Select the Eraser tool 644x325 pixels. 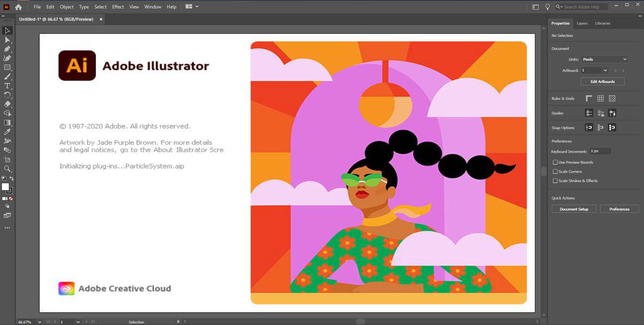[x=7, y=104]
